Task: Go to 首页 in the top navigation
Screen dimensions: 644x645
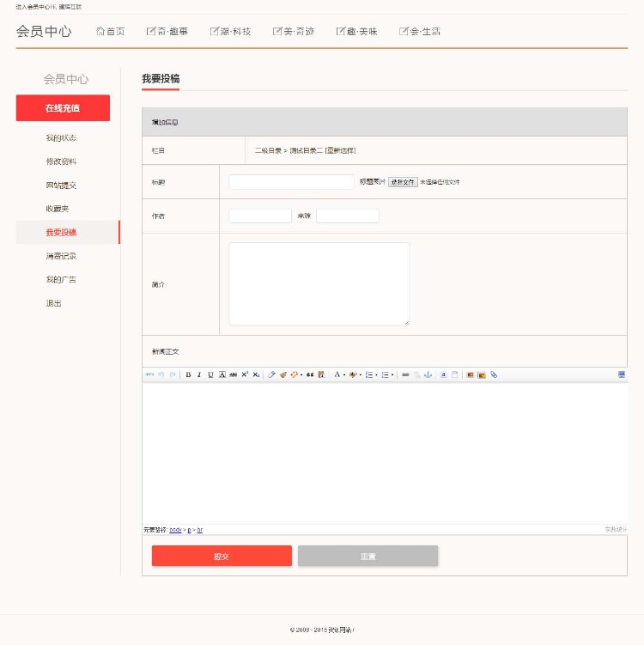Action: click(110, 31)
